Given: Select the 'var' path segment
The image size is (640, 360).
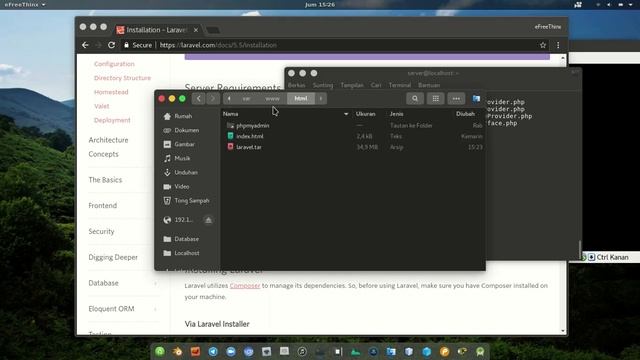Looking at the screenshot, I should 246,98.
